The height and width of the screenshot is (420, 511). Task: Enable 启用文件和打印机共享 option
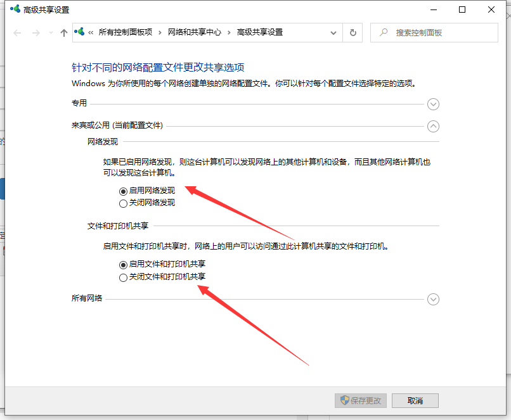coord(123,264)
